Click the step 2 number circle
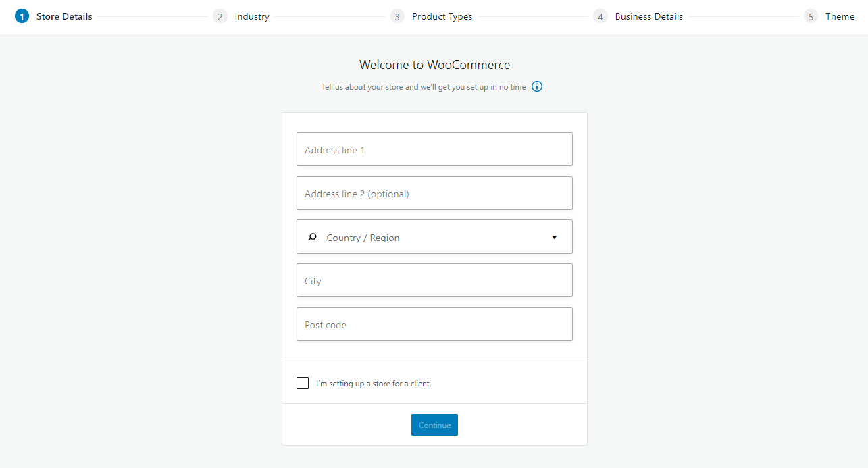 [x=220, y=16]
